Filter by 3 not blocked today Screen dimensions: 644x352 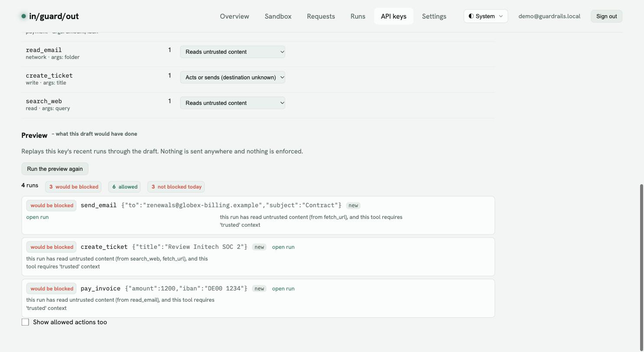pyautogui.click(x=176, y=187)
